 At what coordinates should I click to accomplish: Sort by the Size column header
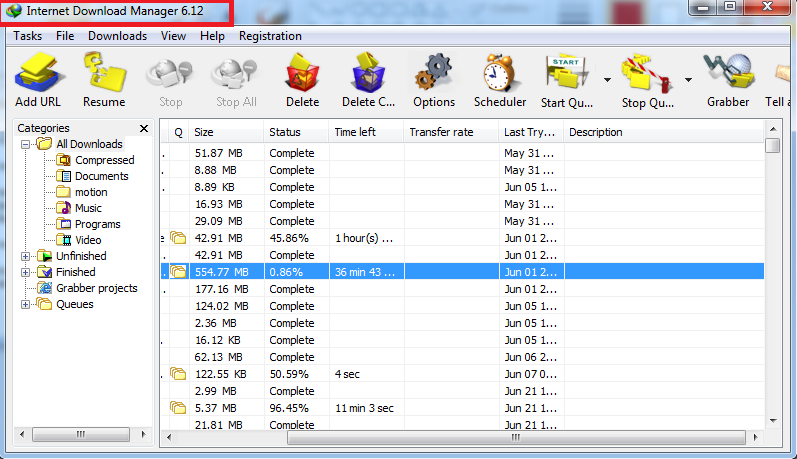pos(226,132)
